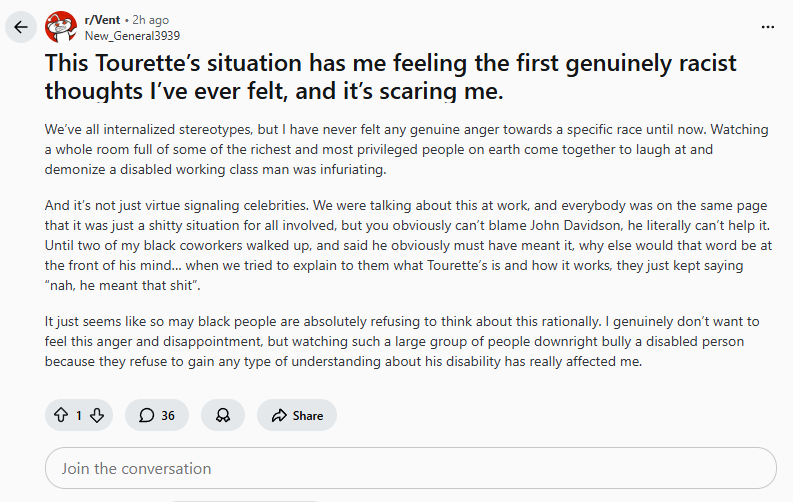Click the post title heading

(x=390, y=77)
